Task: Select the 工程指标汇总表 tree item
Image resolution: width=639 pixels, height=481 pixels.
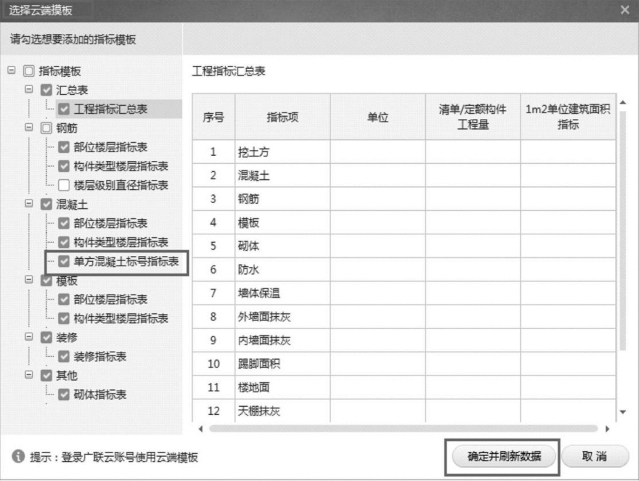Action: 110,109
